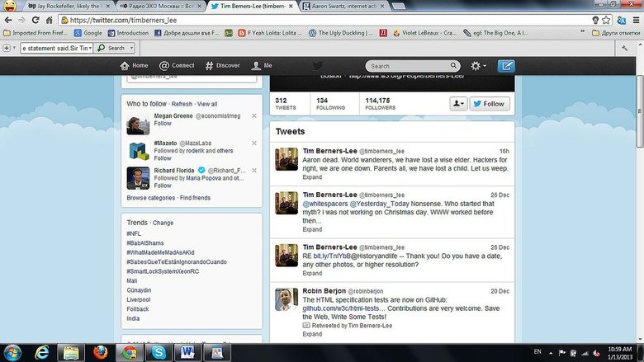644x362 pixels.
Task: Open the user actions dropdown beside Follow
Action: [458, 104]
